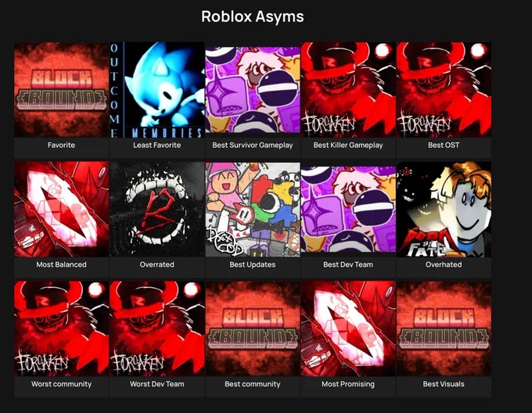532x413 pixels.
Task: Open the Doom by Fate image above Overhated
Action: pyautogui.click(x=444, y=209)
